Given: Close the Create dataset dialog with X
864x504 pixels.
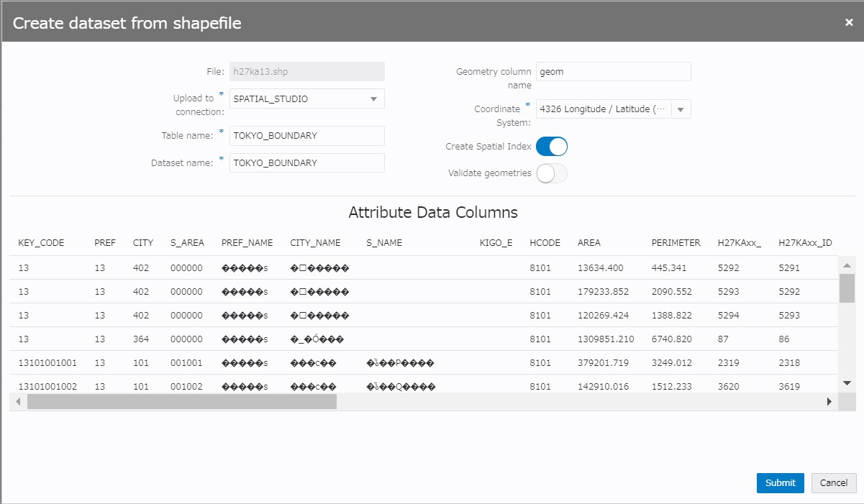Looking at the screenshot, I should (x=849, y=22).
